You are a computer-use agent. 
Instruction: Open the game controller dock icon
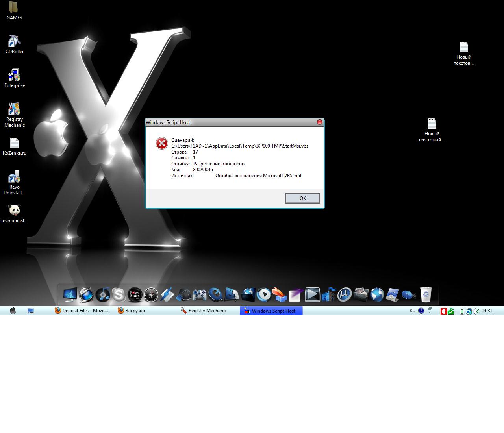coord(199,294)
